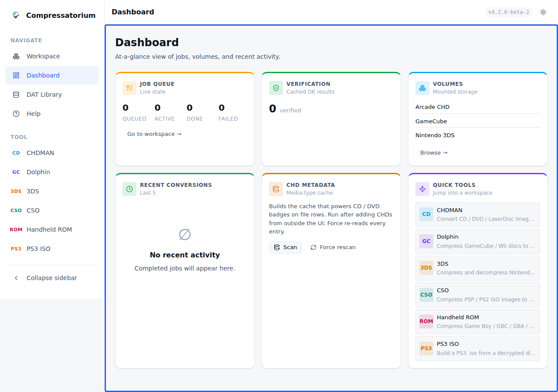Click the CHD Metadata database icon
The width and height of the screenshot is (558, 392).
(x=276, y=189)
